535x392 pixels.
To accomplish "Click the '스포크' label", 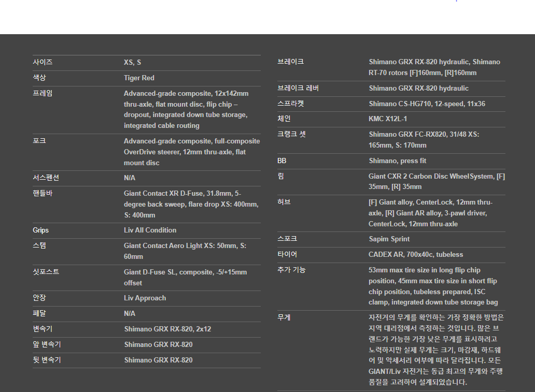I will coord(287,239).
